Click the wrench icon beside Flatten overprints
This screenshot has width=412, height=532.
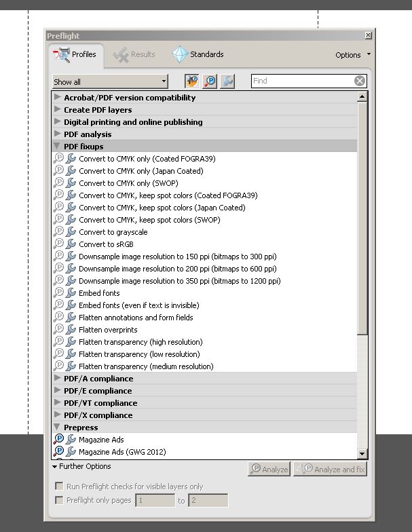(x=71, y=330)
